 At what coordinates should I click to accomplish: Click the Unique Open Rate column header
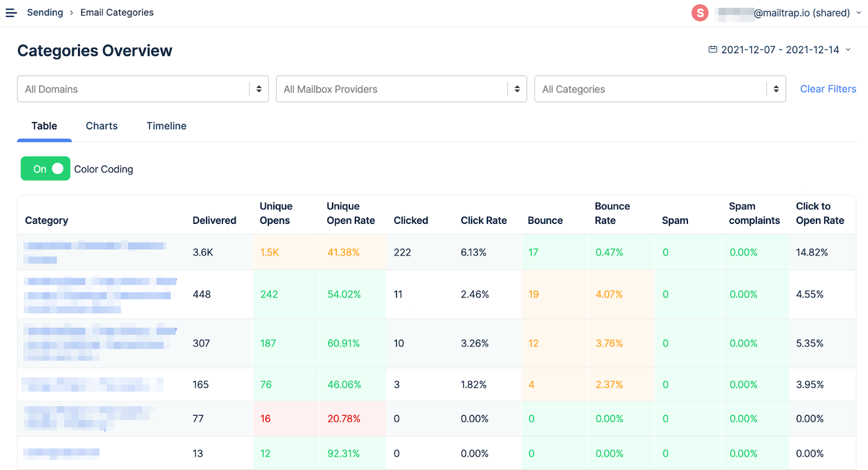point(350,213)
